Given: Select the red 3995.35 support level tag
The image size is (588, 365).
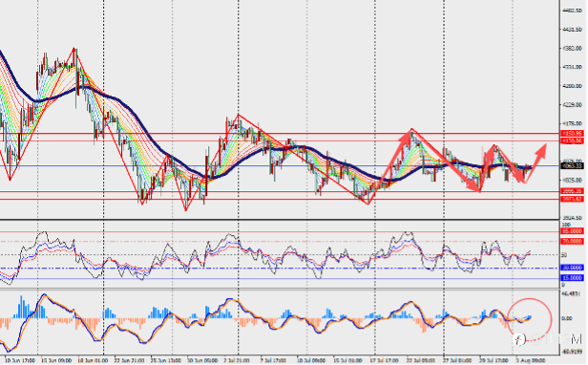Looking at the screenshot, I should coord(572,191).
